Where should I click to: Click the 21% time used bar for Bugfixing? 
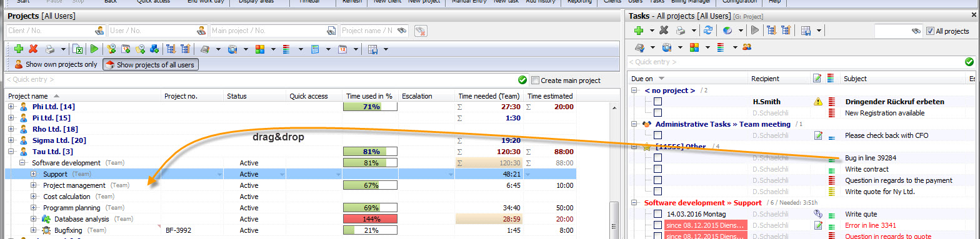click(371, 230)
